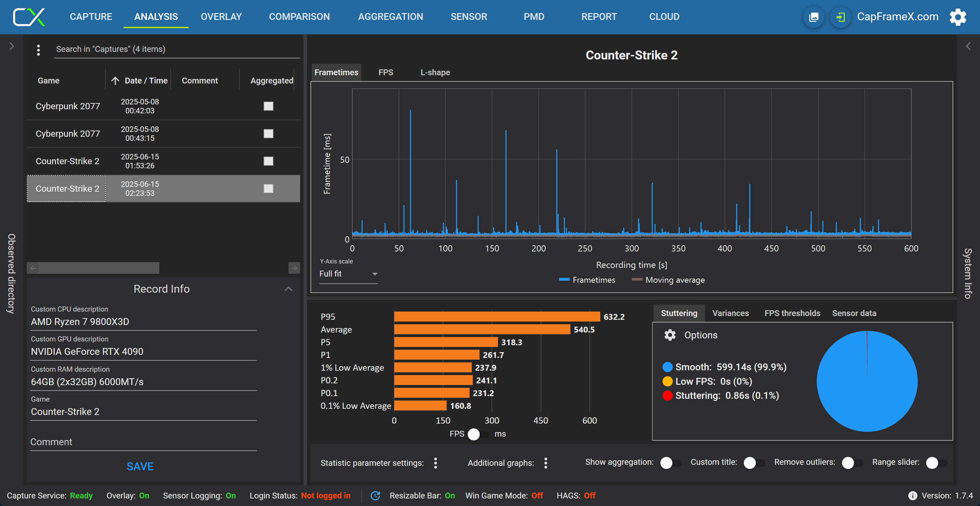
Task: Select the Frametimes graph tab
Action: tap(336, 72)
